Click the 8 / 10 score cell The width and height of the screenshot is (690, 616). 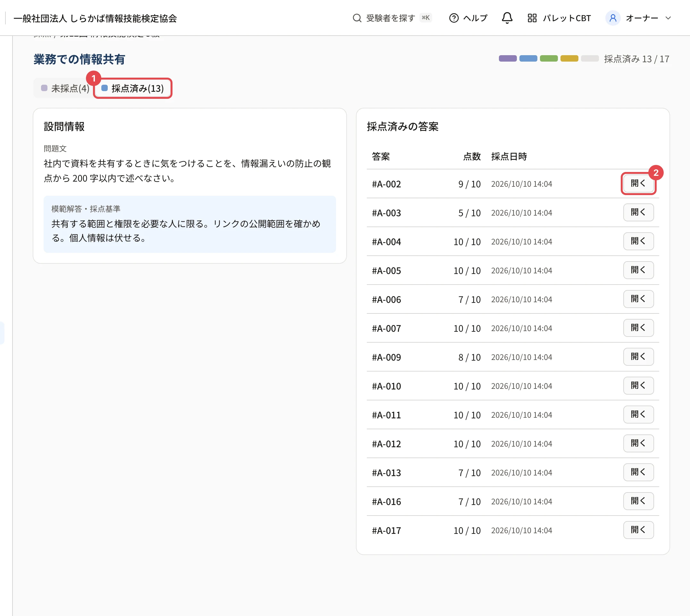469,357
